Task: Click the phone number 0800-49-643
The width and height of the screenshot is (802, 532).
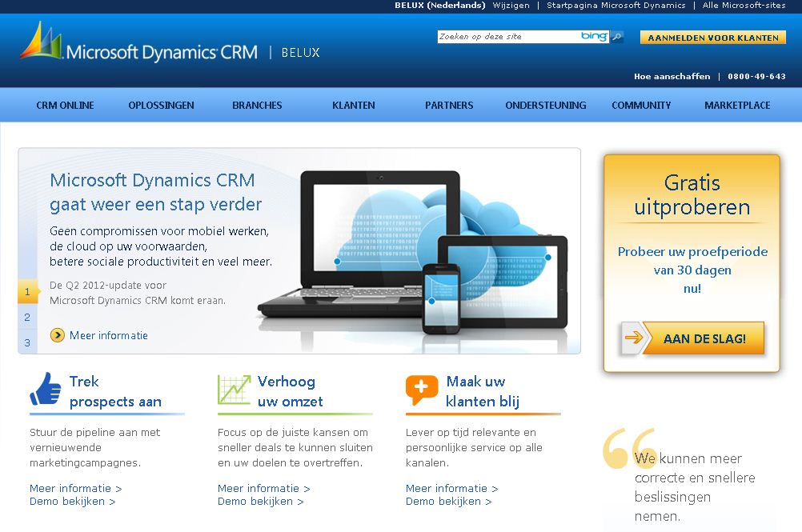Action: tap(756, 77)
